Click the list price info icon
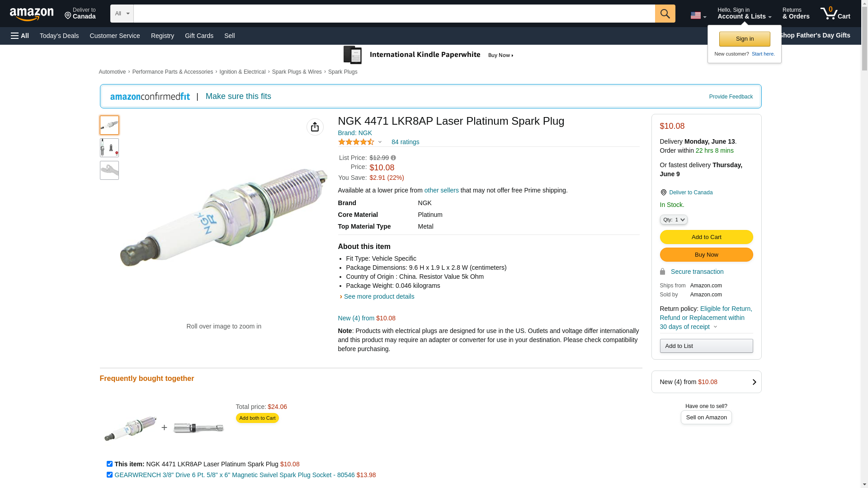 click(x=393, y=158)
